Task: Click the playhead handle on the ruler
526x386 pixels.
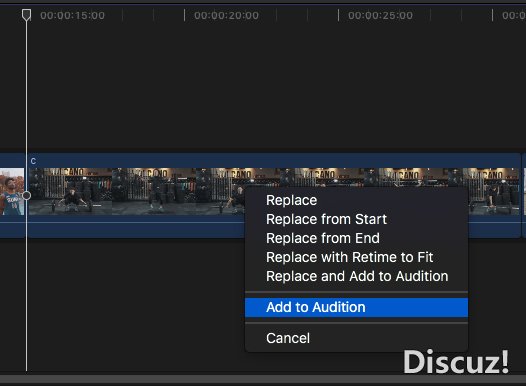Action: (x=27, y=15)
